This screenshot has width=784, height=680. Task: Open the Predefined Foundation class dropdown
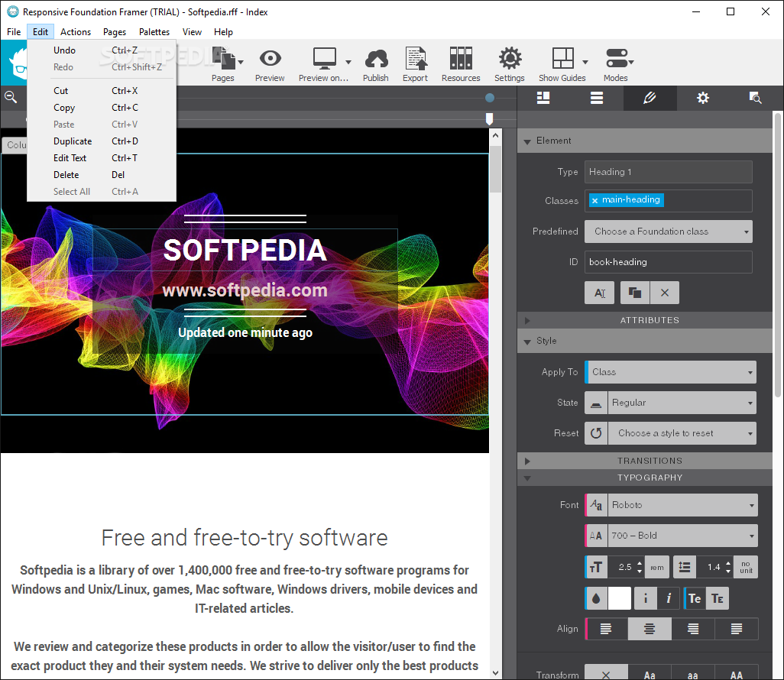pos(669,232)
